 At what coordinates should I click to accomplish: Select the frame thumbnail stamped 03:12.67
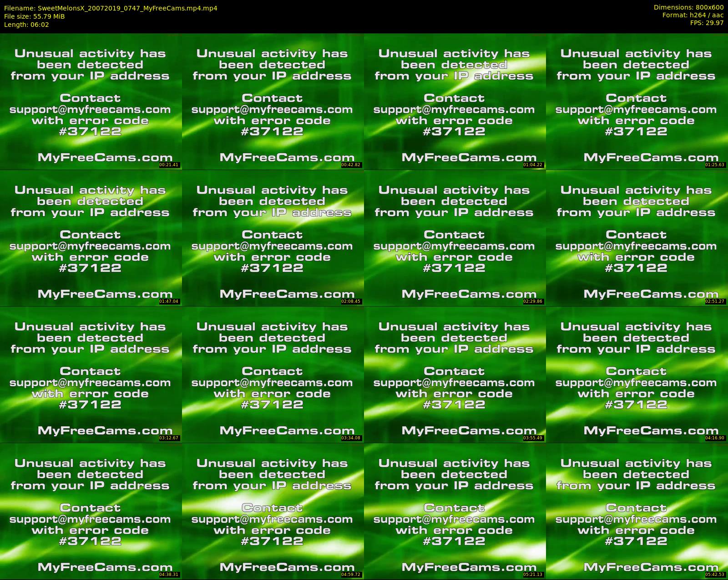[x=91, y=374]
